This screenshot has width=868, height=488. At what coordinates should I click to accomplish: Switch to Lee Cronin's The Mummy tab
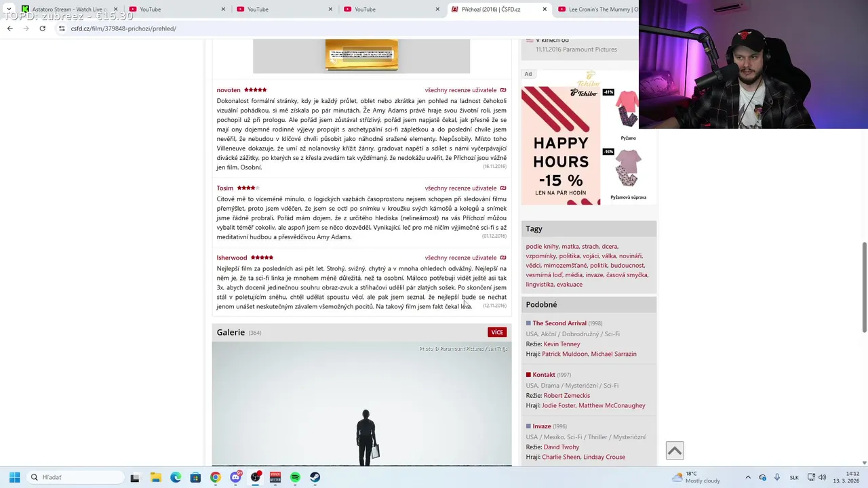[x=597, y=9]
